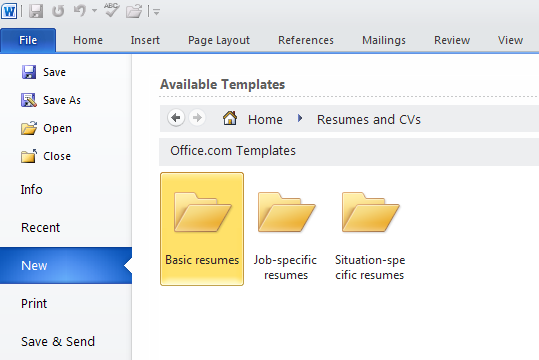
Task: Open the File tab
Action: tap(28, 40)
